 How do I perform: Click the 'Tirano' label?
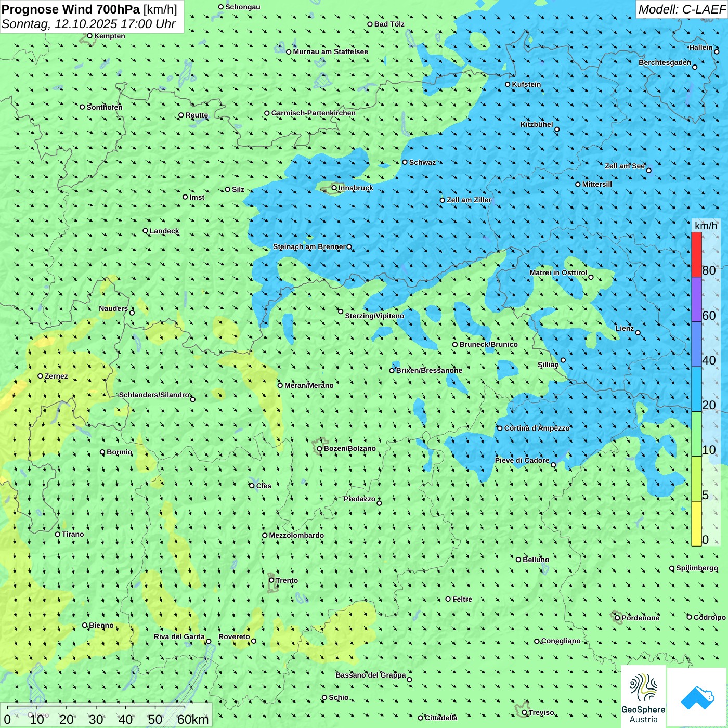[x=73, y=534]
